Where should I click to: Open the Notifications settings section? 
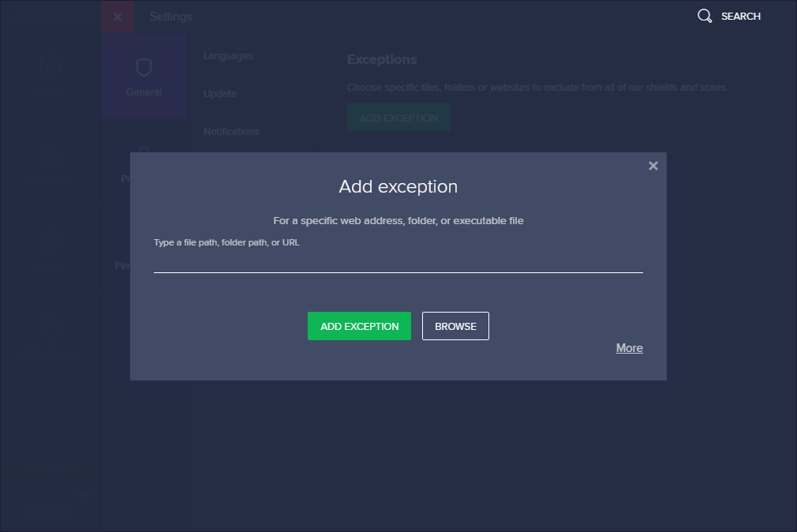tap(231, 132)
